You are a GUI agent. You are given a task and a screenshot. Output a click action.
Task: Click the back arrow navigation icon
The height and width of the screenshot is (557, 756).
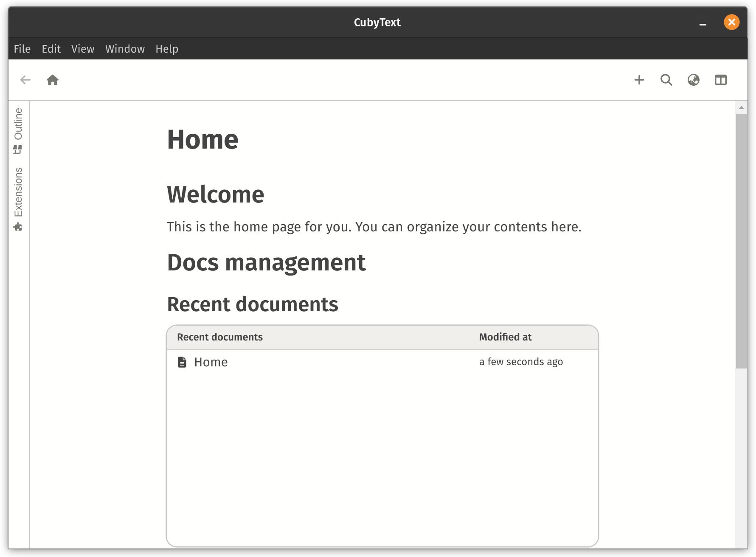[x=25, y=80]
